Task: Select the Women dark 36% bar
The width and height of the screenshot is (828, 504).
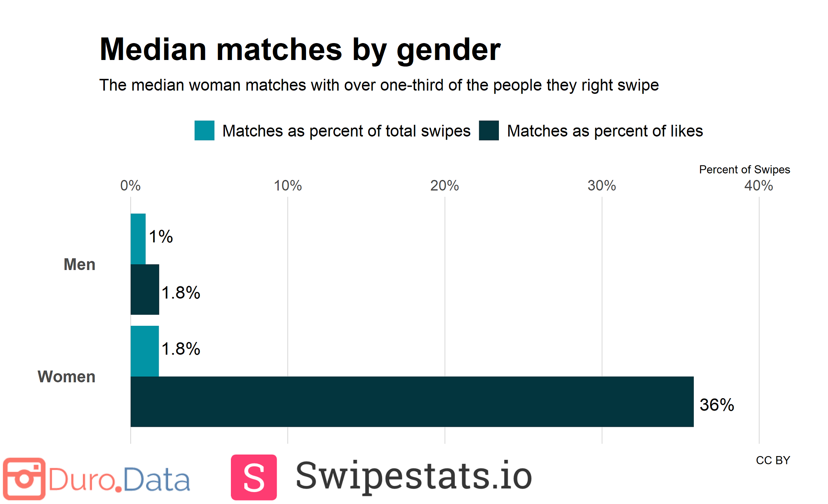Action: 412,402
